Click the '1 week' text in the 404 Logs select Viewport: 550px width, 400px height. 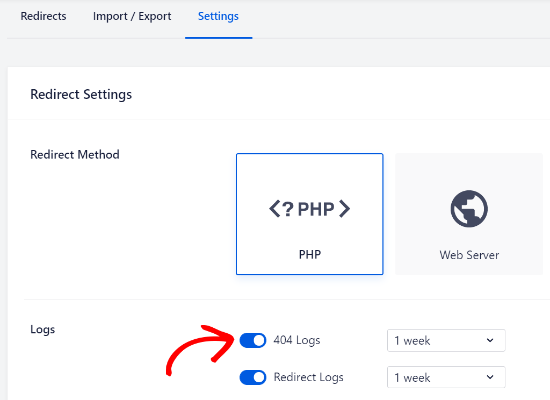[x=412, y=341]
